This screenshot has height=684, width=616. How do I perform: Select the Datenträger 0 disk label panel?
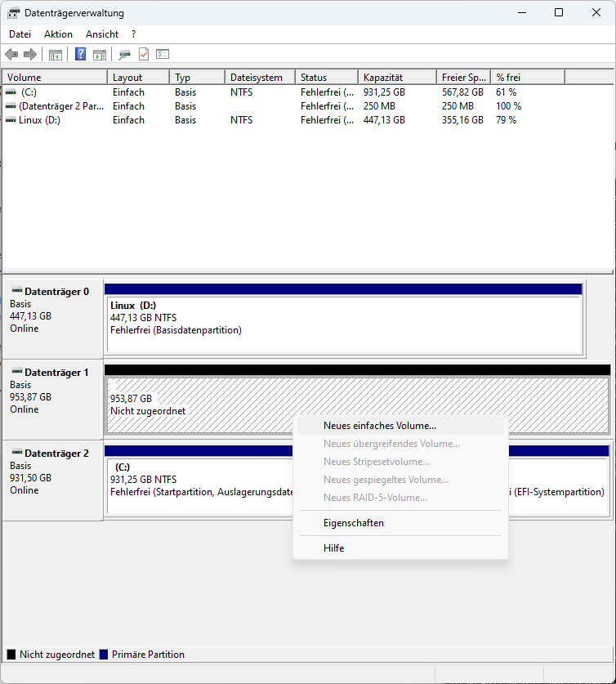click(53, 319)
